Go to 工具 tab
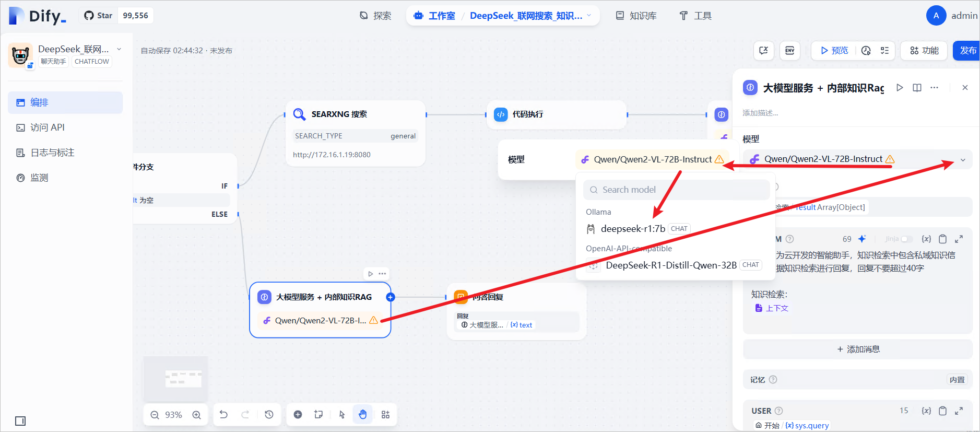This screenshot has width=980, height=432. pos(695,16)
